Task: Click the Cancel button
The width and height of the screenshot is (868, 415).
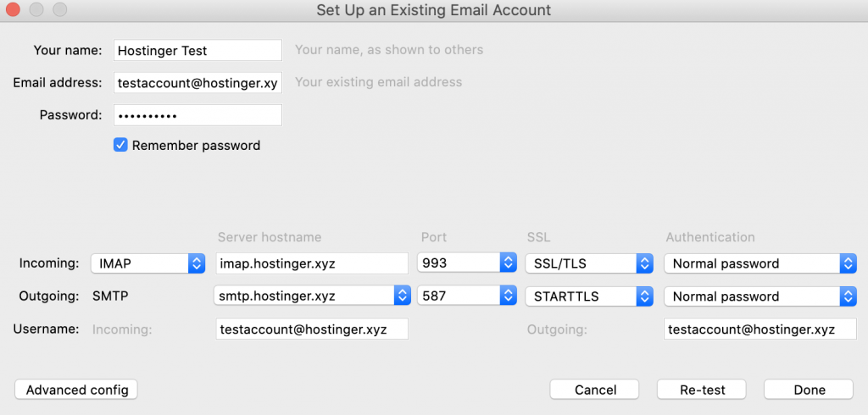Action: [595, 390]
